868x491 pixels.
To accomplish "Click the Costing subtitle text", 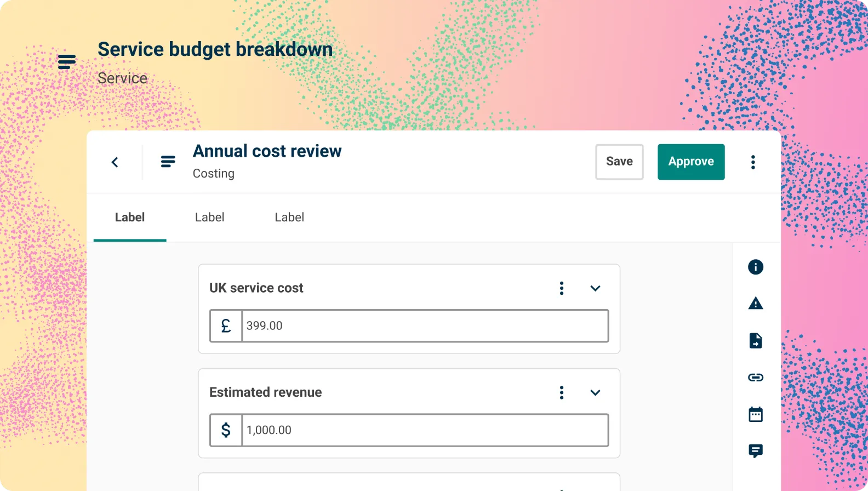I will coord(214,174).
